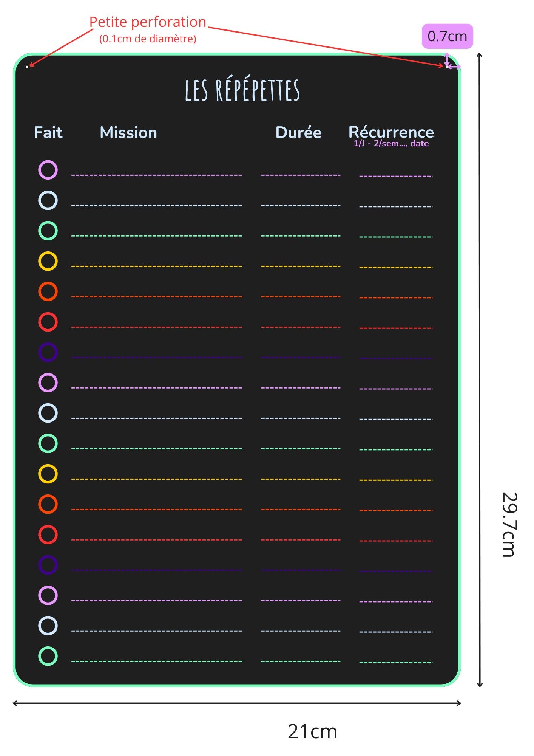Click the "Petite perforation" red label
Image resolution: width=534 pixels, height=756 pixels.
click(148, 22)
